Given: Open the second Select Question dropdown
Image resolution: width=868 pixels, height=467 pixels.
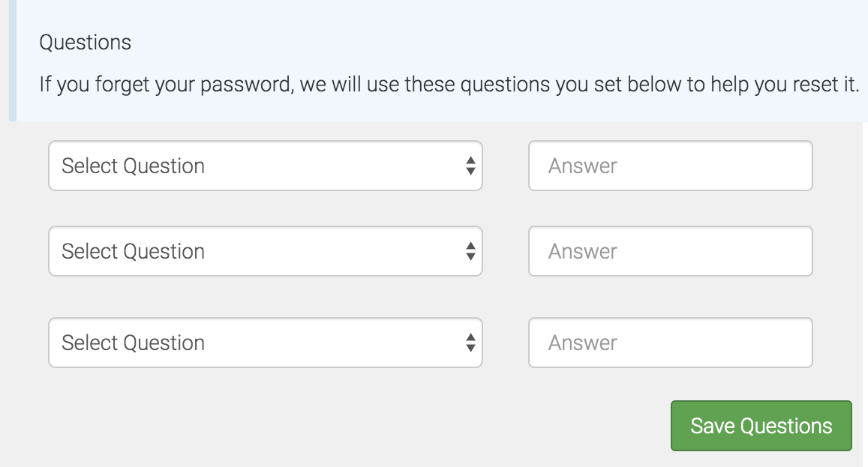Looking at the screenshot, I should coord(225,251).
